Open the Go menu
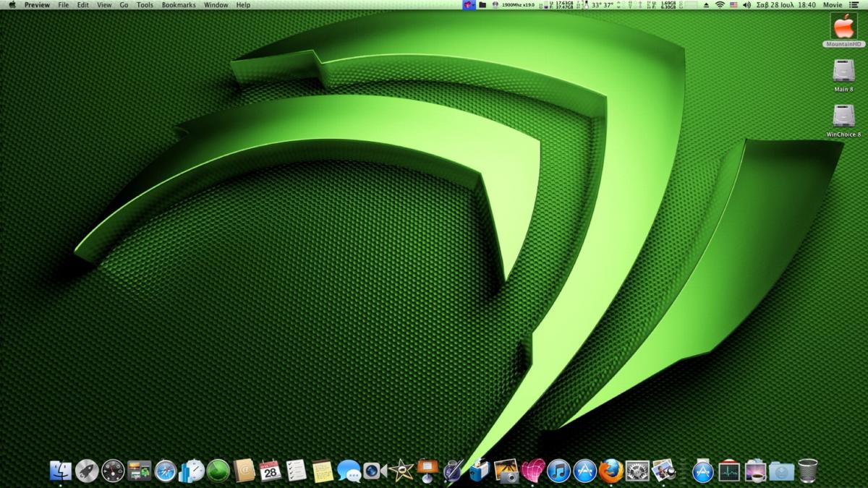Screen dimensions: 868x488 [x=124, y=5]
